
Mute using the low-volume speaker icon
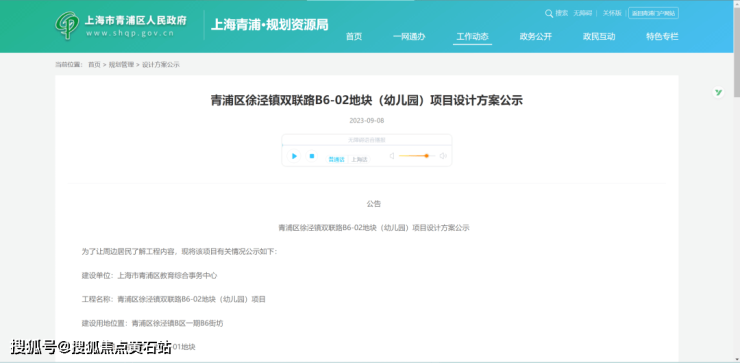pyautogui.click(x=391, y=156)
